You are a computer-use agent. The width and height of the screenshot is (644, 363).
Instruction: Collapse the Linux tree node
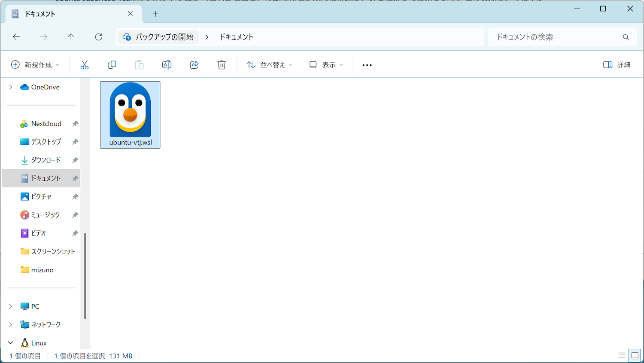(x=11, y=343)
